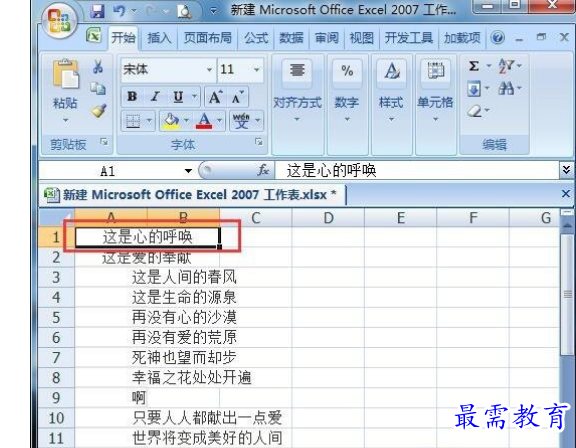Click the formula bar text 这是心的呼唤
576x448 pixels.
pos(331,171)
